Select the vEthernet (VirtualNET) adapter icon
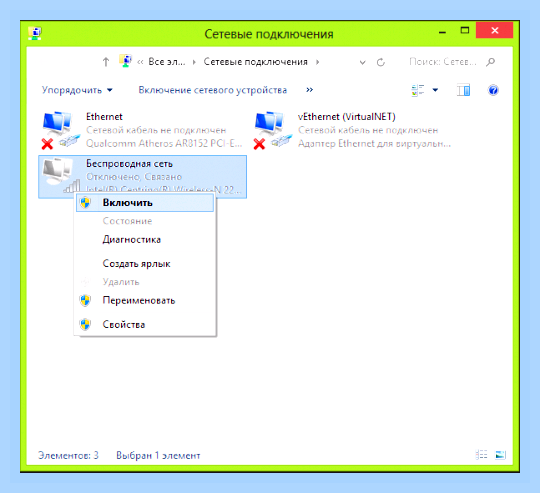The height and width of the screenshot is (493, 540). pos(273,130)
